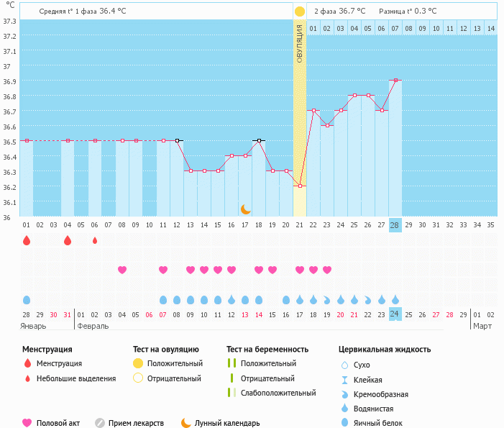Click the small discharge drop on cycle day 06
Viewport: 504px width, 428px height.
(95, 241)
